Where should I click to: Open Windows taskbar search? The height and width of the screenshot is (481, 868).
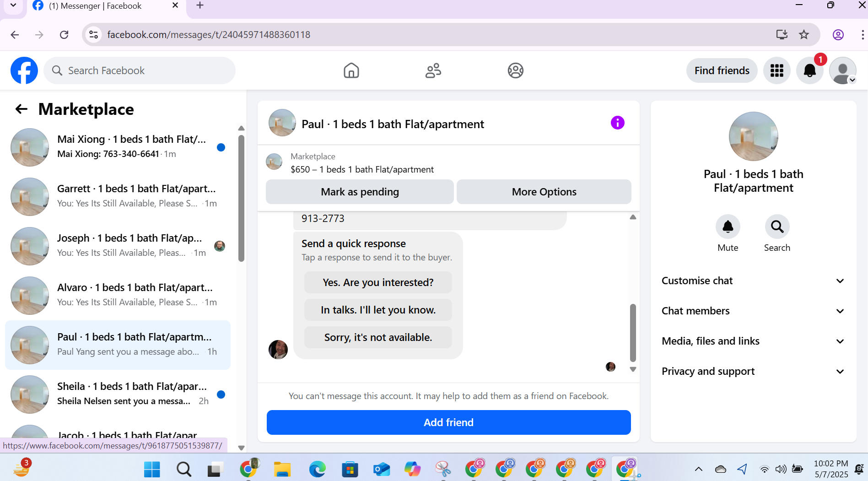(184, 469)
